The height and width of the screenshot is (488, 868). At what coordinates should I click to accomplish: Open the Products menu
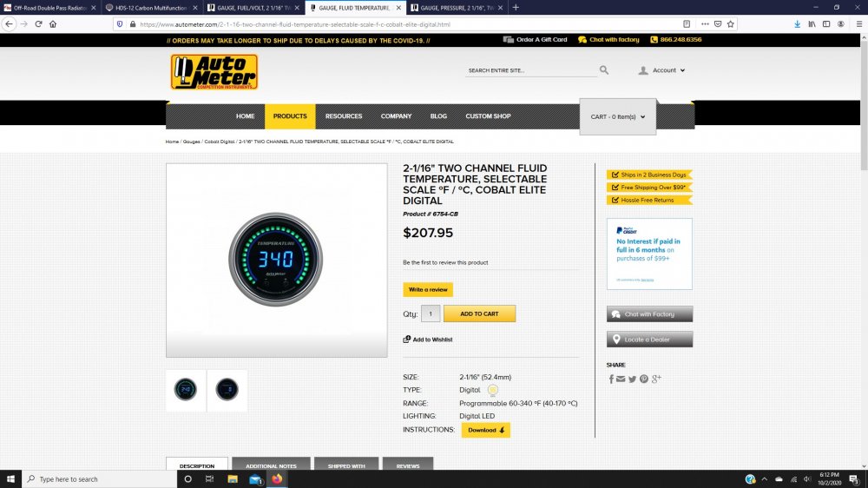pyautogui.click(x=290, y=116)
